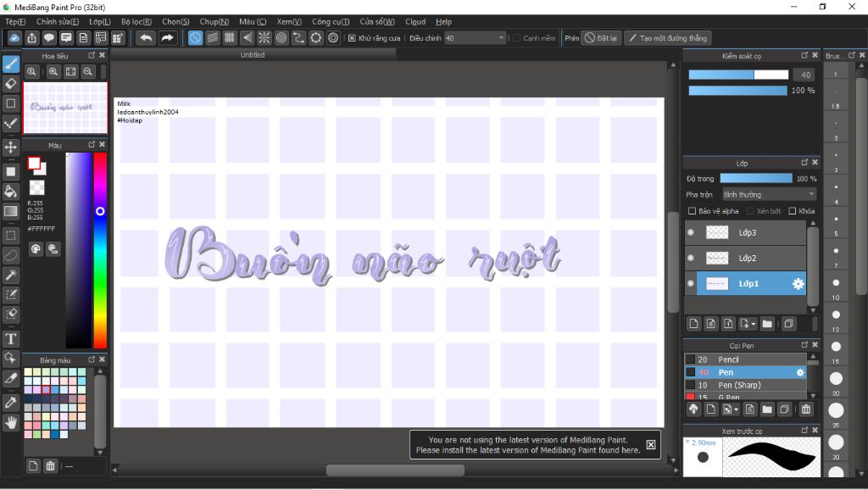Activate the Move tool
The height and width of the screenshot is (490, 868).
click(11, 148)
